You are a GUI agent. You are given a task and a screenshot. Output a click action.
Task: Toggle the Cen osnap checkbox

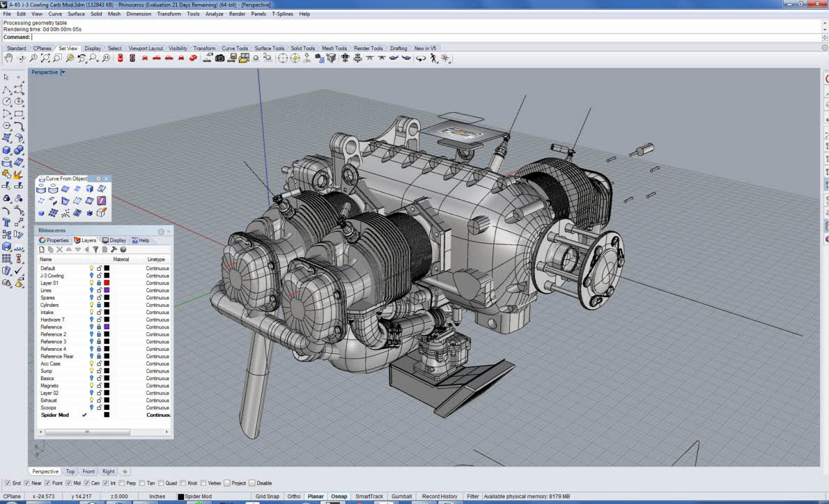coord(86,483)
